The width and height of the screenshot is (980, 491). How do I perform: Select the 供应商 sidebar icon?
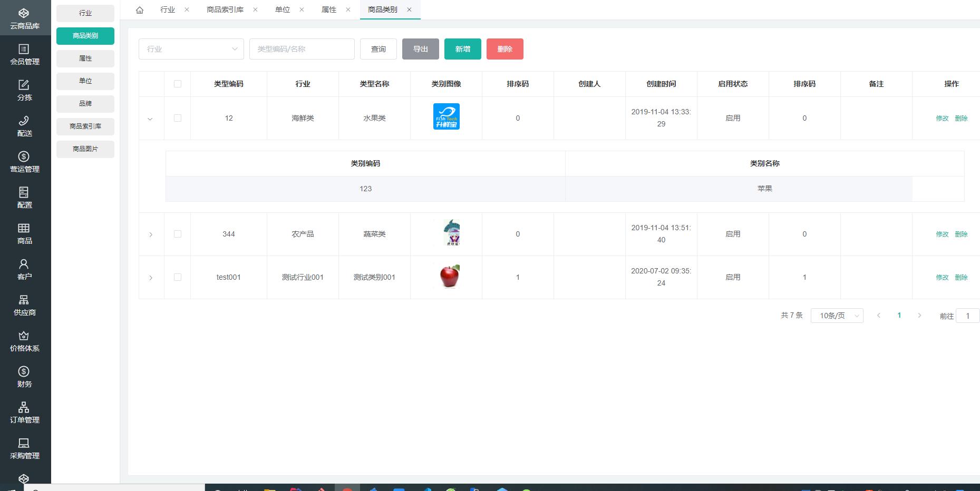coord(24,305)
